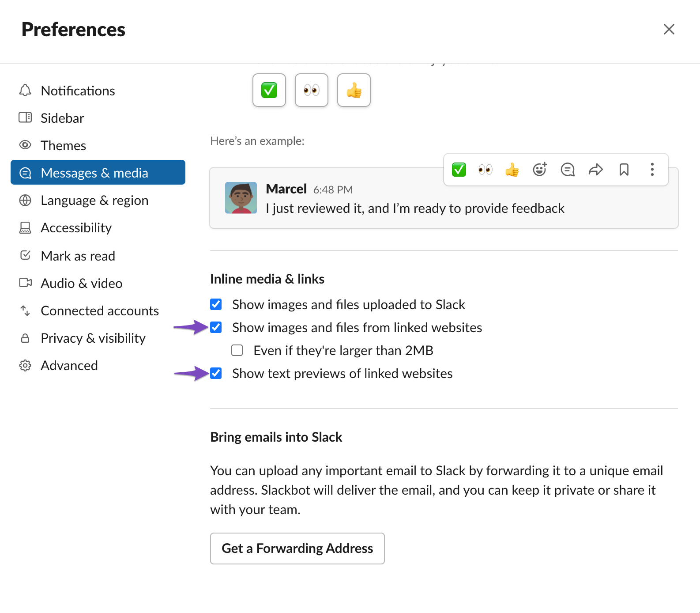Click the Marcel sender name
The width and height of the screenshot is (700, 613).
coord(286,189)
